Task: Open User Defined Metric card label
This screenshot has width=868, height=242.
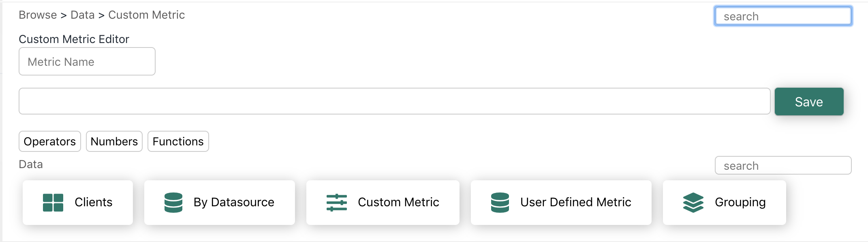Action: [x=575, y=202]
